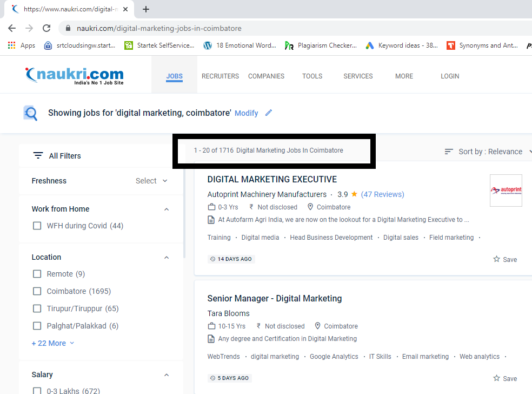Screen dimensions: 532x394
Task: Open Keyword ideas bookmark
Action: coord(402,45)
